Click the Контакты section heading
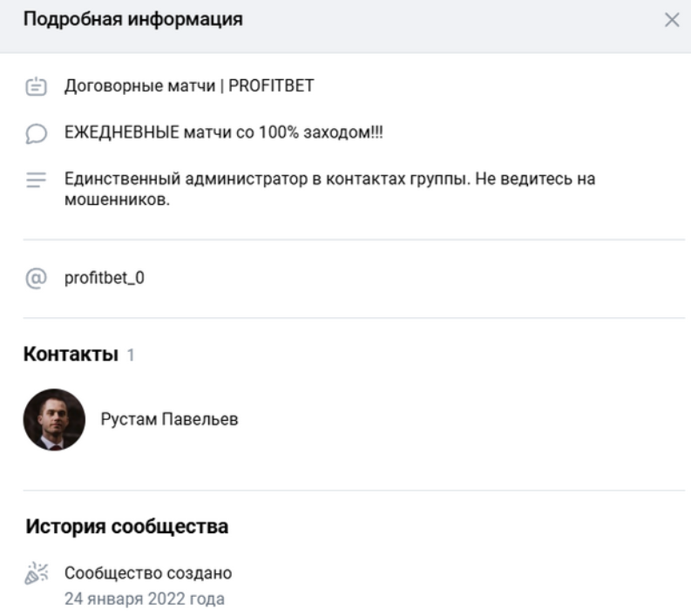 pyautogui.click(x=71, y=355)
